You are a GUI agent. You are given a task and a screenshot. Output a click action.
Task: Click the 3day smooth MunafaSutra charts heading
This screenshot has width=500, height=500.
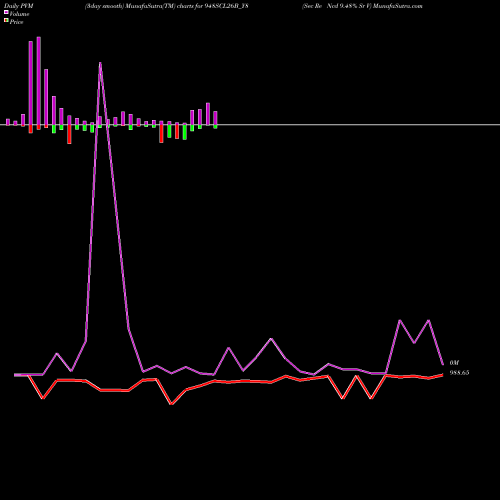[166, 6]
